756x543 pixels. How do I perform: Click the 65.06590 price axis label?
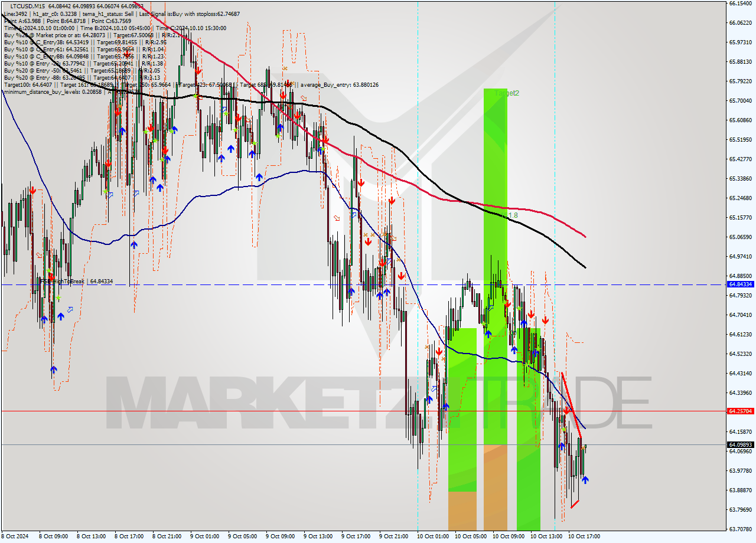coord(741,237)
